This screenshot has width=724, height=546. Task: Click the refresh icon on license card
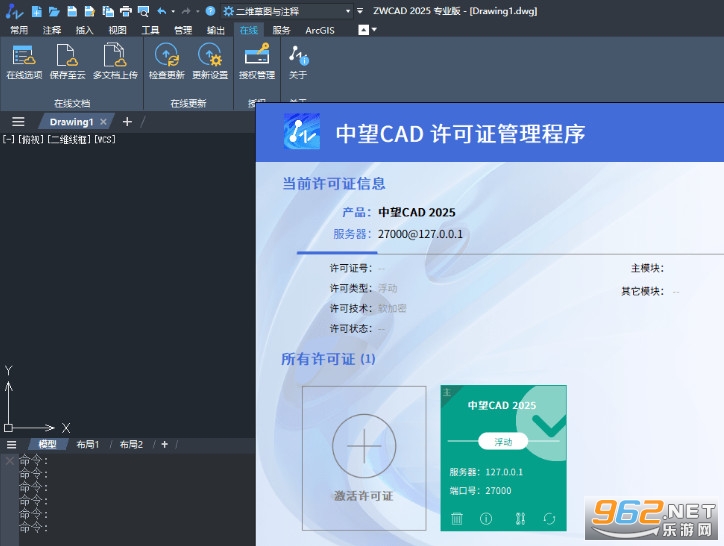pos(549,519)
